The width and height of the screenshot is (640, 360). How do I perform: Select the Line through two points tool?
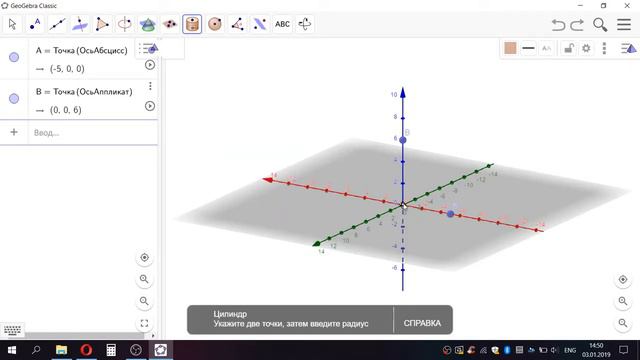click(57, 24)
